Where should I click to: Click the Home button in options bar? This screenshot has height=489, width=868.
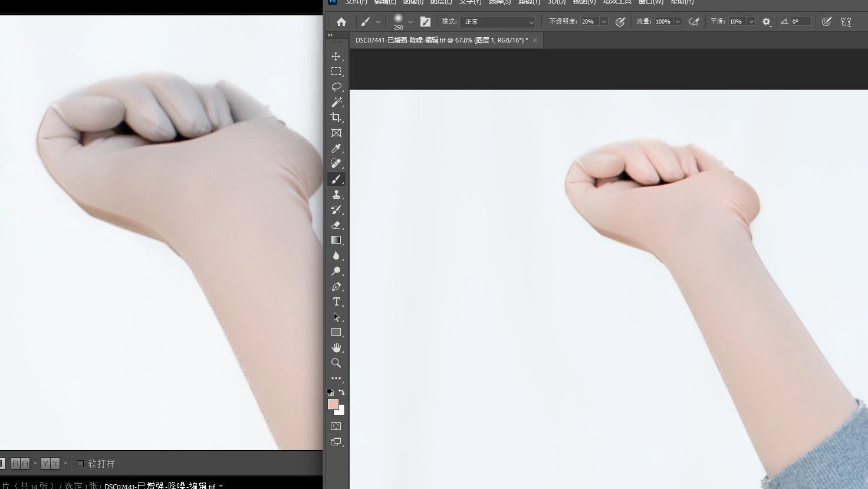point(341,22)
